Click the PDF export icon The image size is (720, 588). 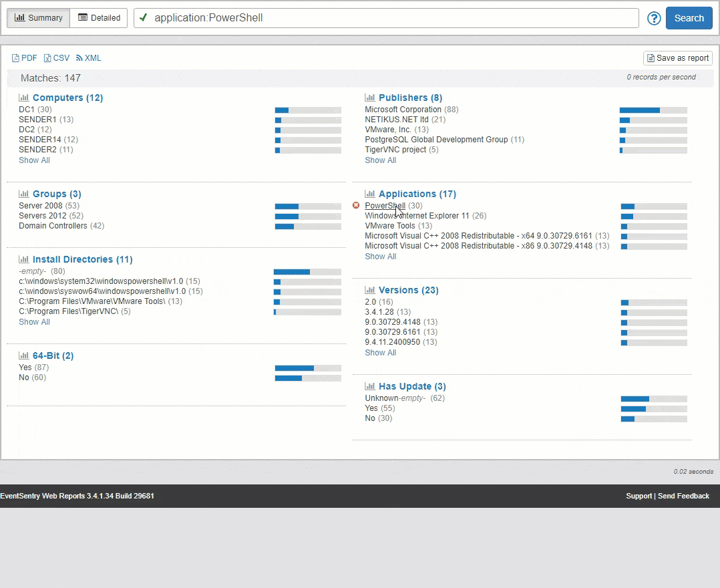point(15,58)
